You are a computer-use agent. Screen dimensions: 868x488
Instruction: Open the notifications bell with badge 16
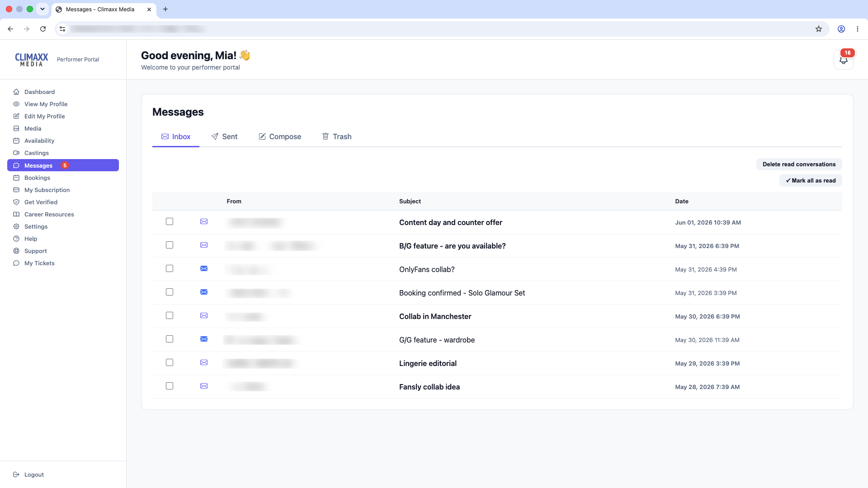[x=843, y=59]
